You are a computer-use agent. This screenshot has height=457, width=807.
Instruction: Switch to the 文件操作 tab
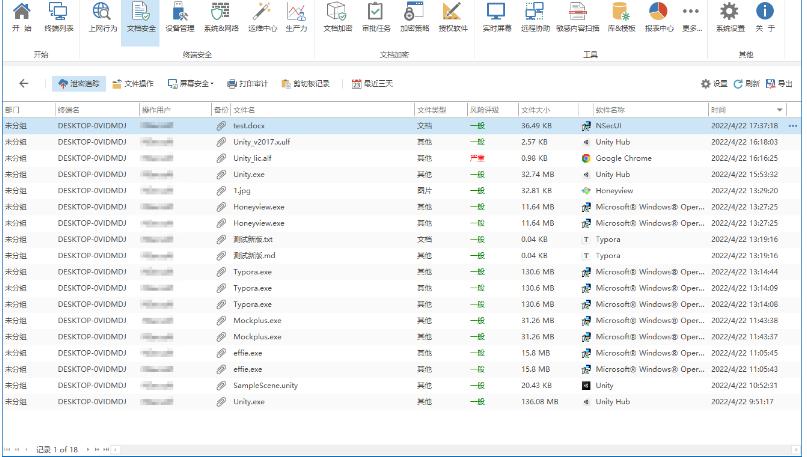coord(133,84)
